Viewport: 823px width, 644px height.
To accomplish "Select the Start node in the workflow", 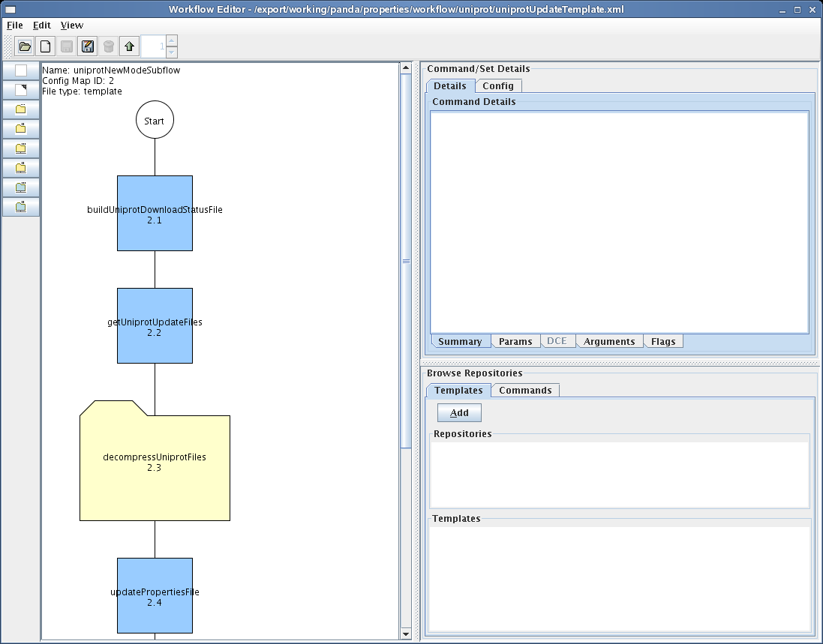I will point(155,120).
